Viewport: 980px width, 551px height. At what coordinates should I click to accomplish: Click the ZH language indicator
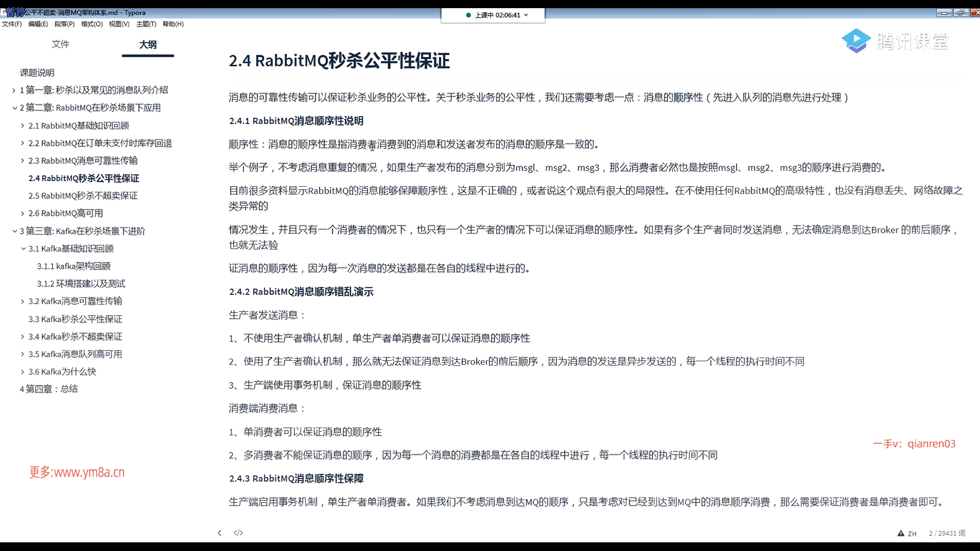912,534
